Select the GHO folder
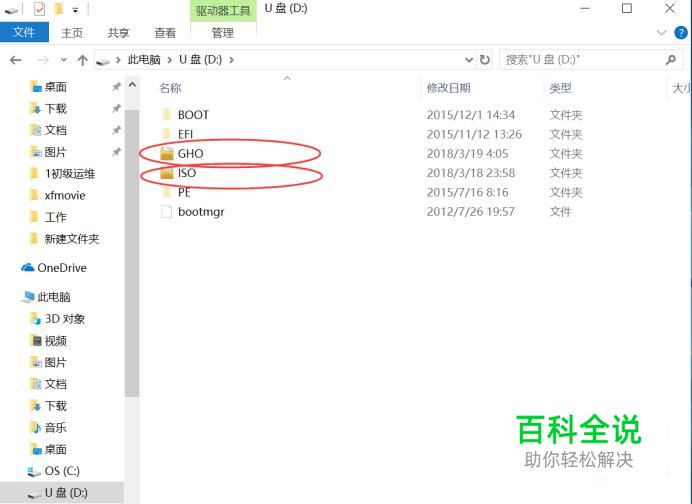692x504 pixels. click(x=183, y=154)
